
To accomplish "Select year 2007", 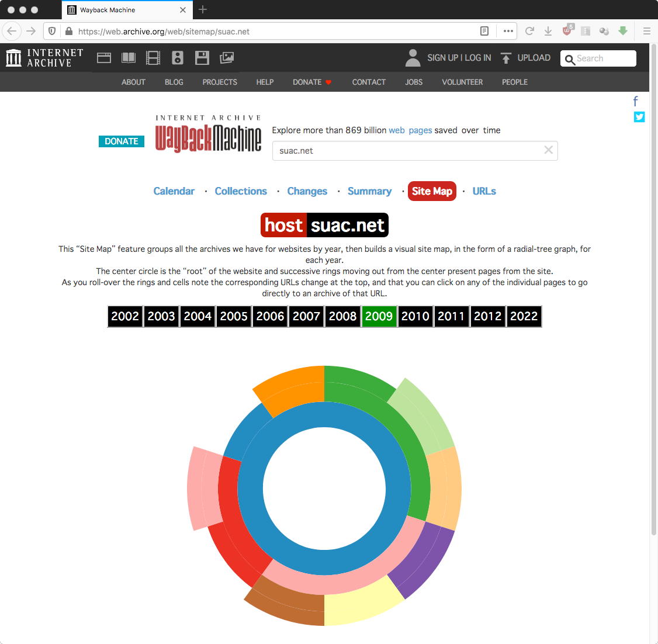I will [x=306, y=316].
